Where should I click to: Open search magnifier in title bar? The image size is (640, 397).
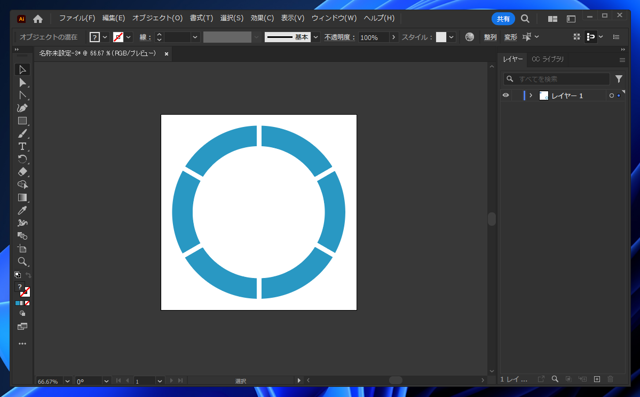(525, 19)
